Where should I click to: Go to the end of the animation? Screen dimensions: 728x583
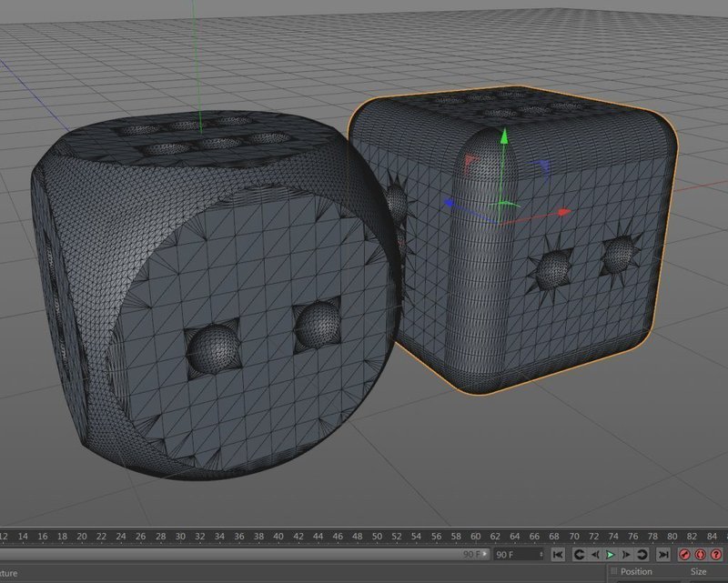coord(663,554)
